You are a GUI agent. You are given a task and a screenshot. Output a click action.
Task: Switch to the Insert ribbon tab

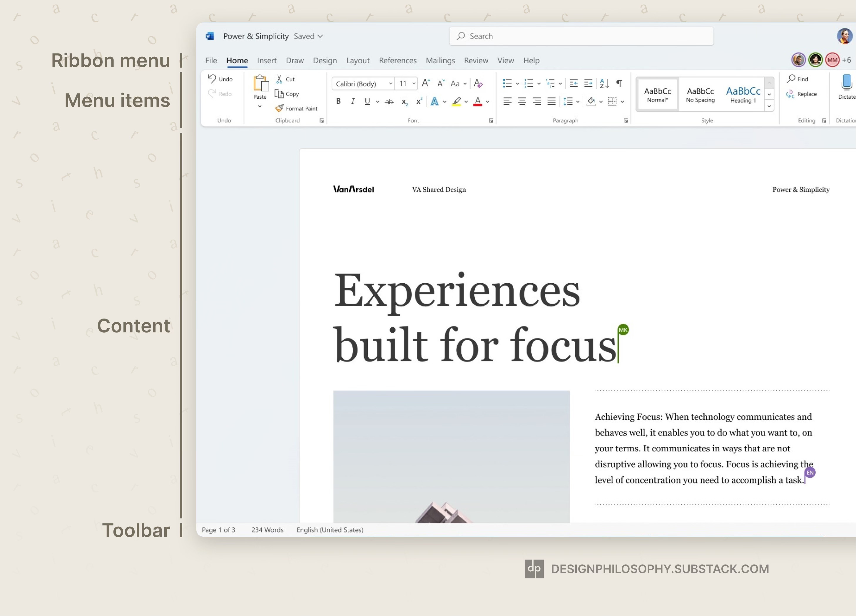(x=266, y=60)
